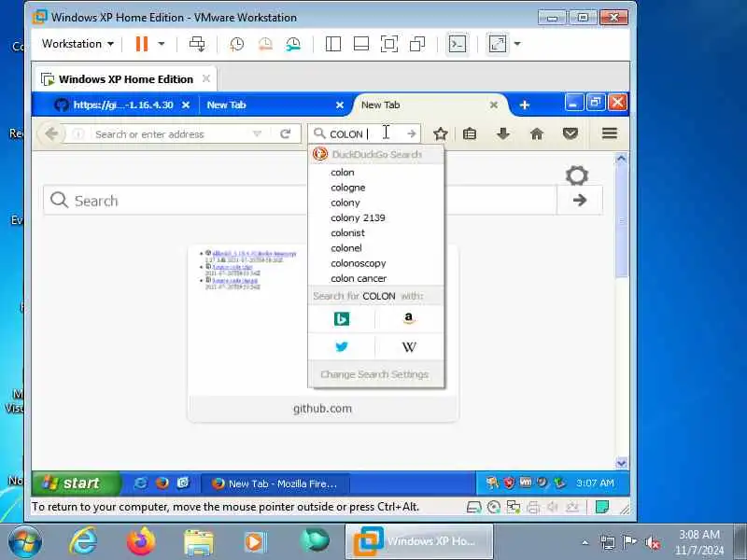Open new tab page settings gear
This screenshot has width=747, height=560.
(x=577, y=175)
